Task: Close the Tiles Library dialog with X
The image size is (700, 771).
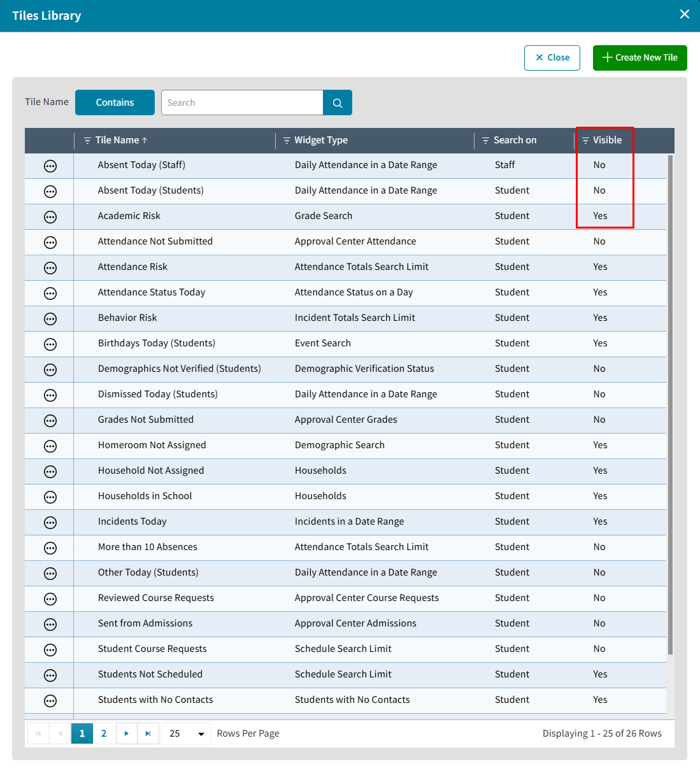Action: coord(685,14)
